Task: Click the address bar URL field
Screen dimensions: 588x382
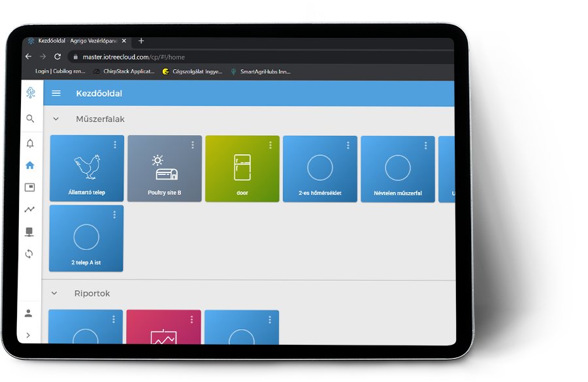Action: coord(261,57)
